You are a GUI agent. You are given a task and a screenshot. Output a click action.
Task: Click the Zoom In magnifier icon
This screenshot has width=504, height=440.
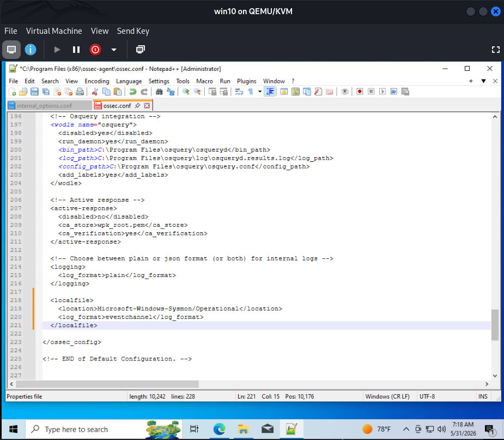(x=186, y=92)
